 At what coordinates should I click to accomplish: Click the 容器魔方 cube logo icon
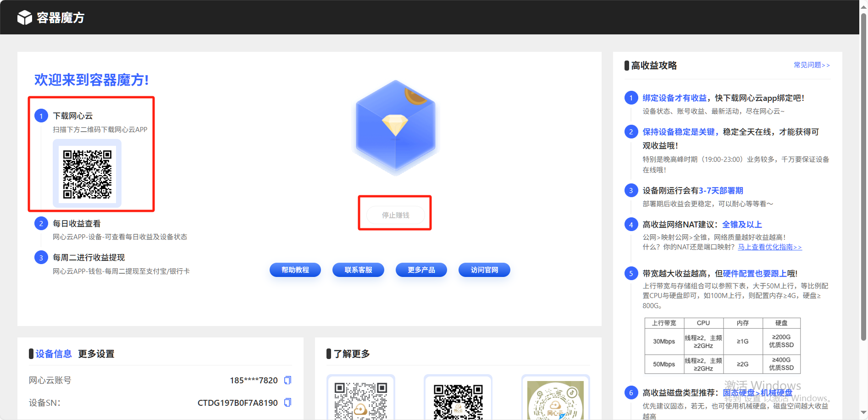pos(25,17)
